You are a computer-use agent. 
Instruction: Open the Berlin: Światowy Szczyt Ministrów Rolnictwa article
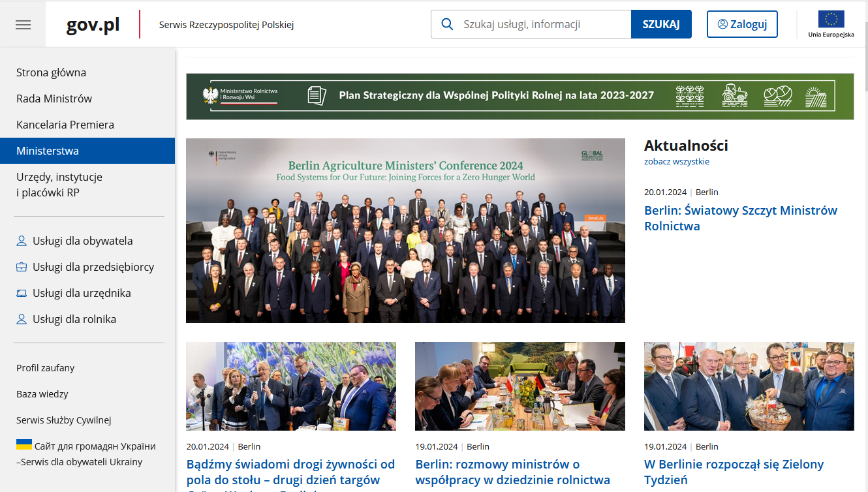point(740,218)
